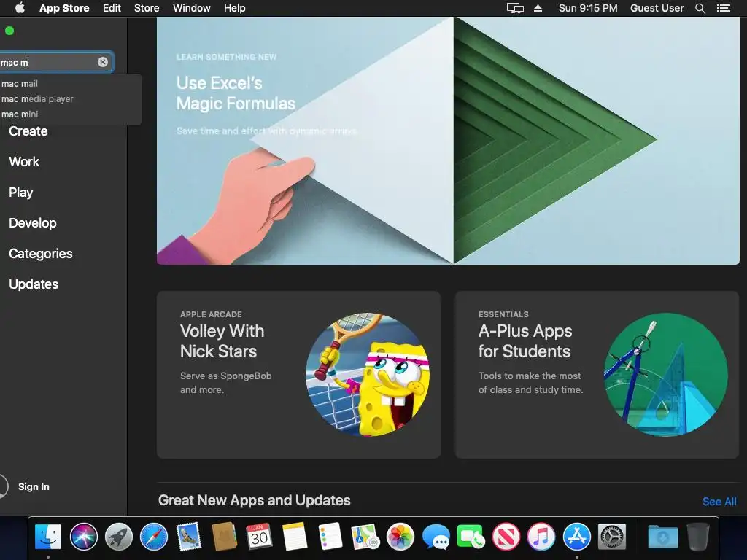The height and width of the screenshot is (560, 747).
Task: Click the account avatar beside Sign In
Action: (2, 486)
